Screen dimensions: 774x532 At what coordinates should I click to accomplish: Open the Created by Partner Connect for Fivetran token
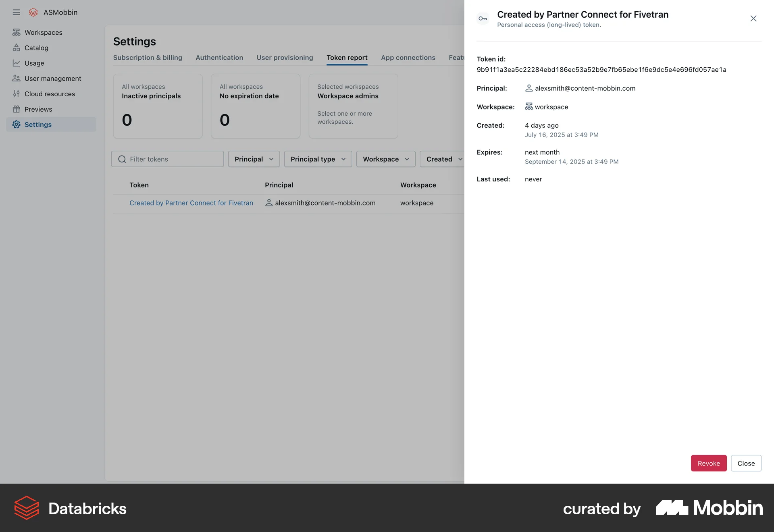click(x=191, y=203)
